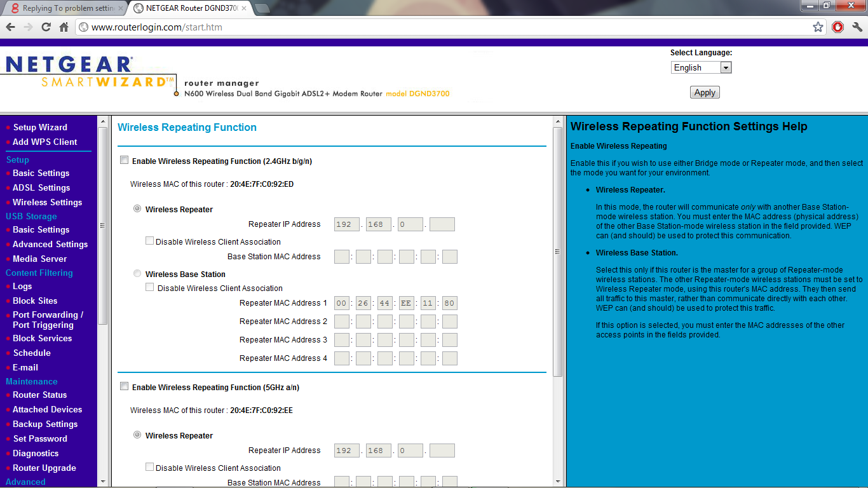Open Basic Settings under USB Storage
Image resolution: width=868 pixels, height=488 pixels.
click(x=41, y=229)
